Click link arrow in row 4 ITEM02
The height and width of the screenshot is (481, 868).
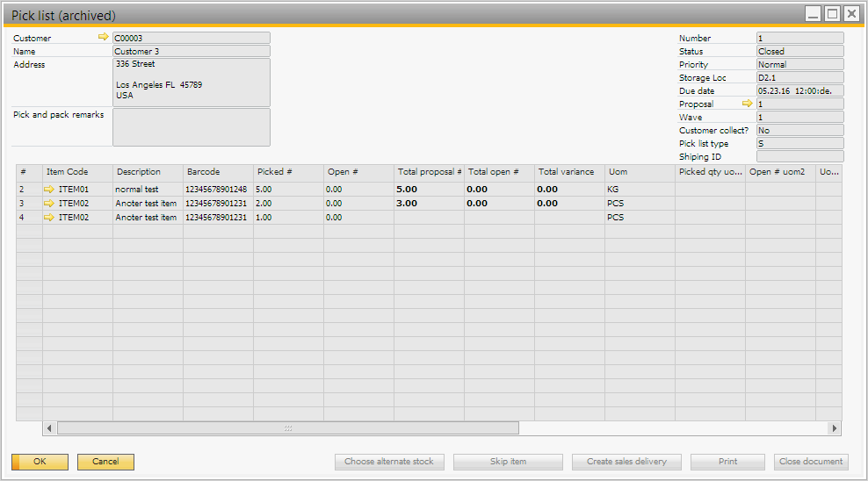[49, 218]
